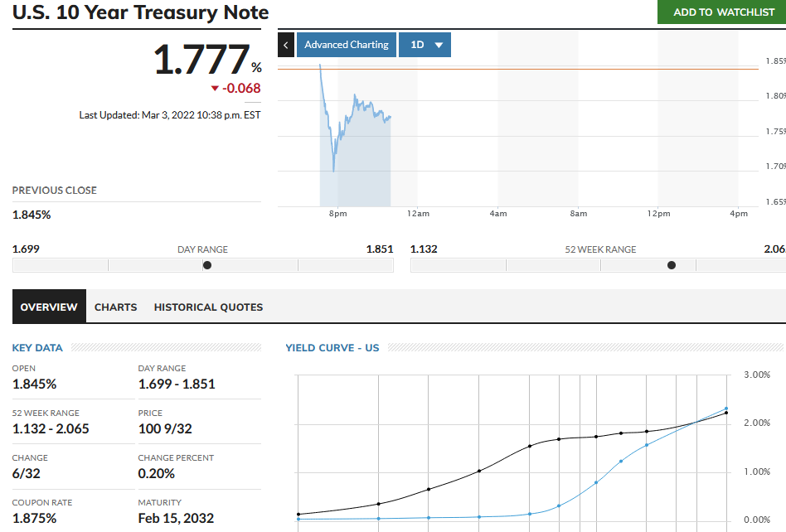The height and width of the screenshot is (532, 786).
Task: Click the 1.777 yield value
Action: coord(201,60)
